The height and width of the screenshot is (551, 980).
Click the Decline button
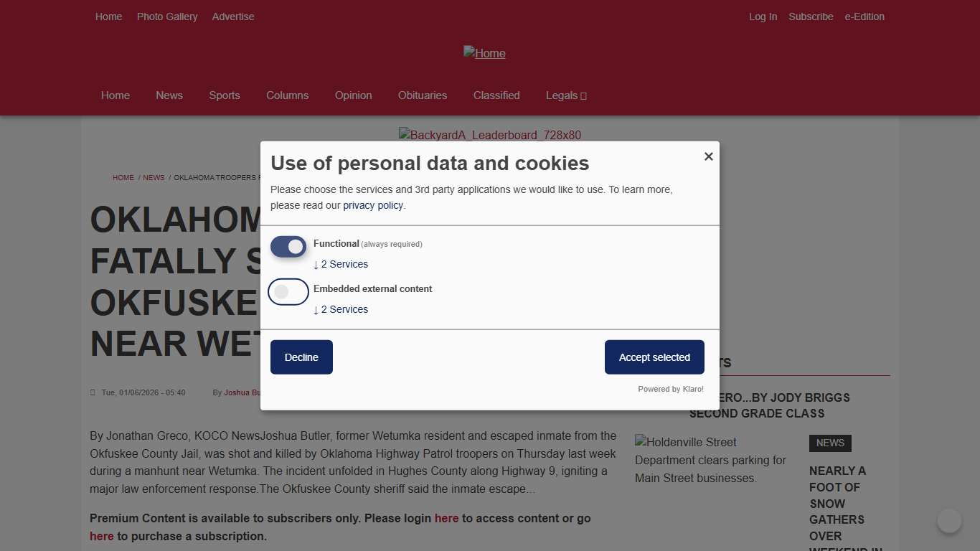(x=301, y=357)
